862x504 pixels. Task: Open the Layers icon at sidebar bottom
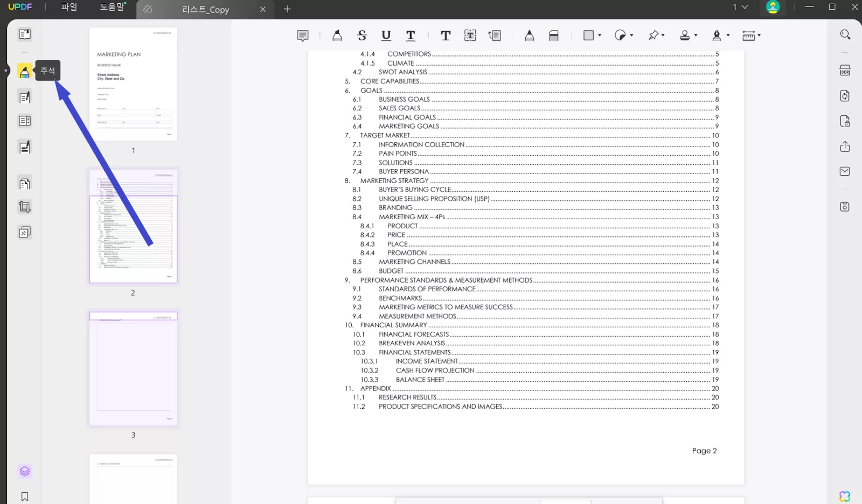25,472
